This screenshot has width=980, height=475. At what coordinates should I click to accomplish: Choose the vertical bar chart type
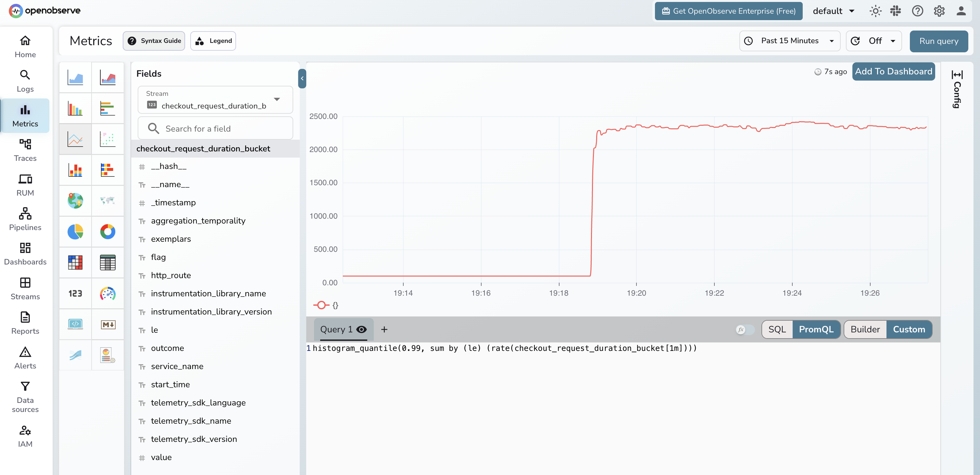point(75,109)
